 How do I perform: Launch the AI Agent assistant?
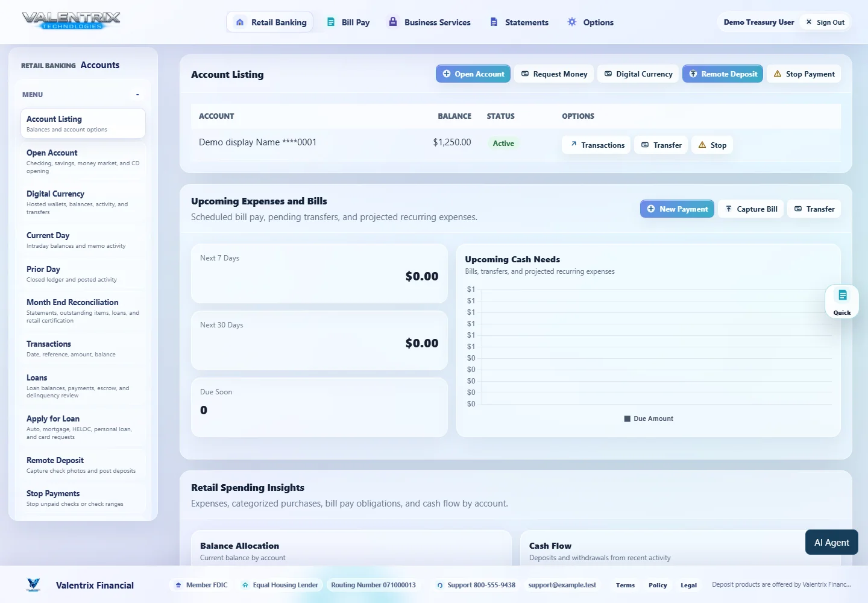tap(832, 542)
